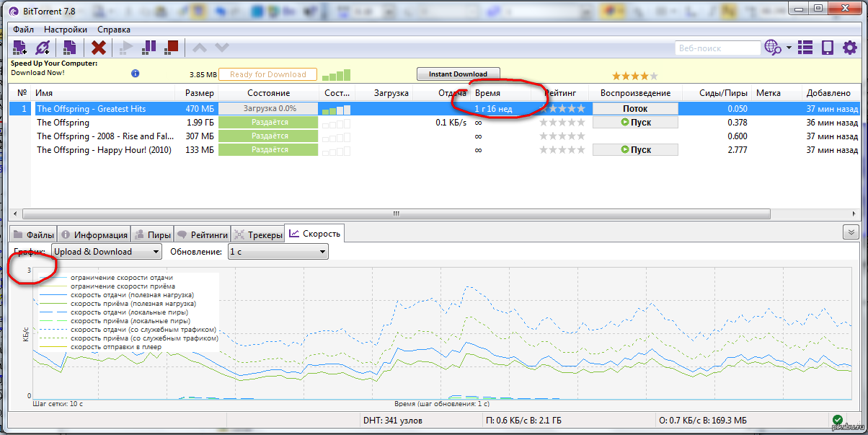
Task: Click Пуск for The Offspring 1.99 ГБ row
Action: tap(635, 123)
